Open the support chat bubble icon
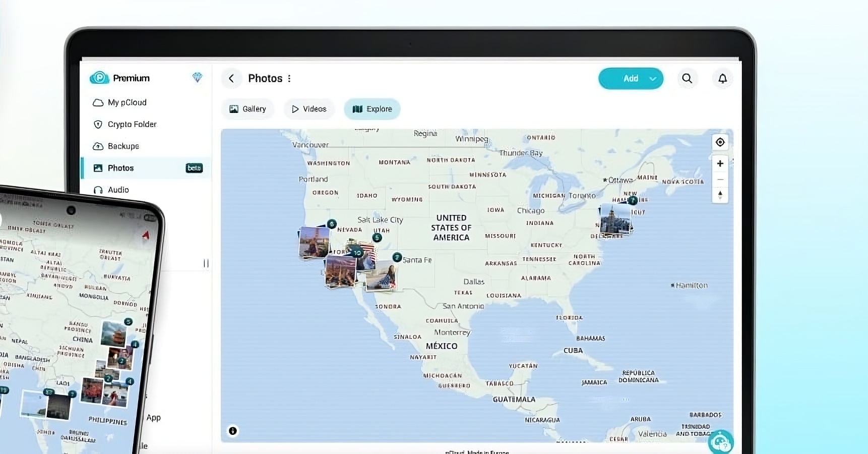Image resolution: width=868 pixels, height=454 pixels. pos(721,442)
